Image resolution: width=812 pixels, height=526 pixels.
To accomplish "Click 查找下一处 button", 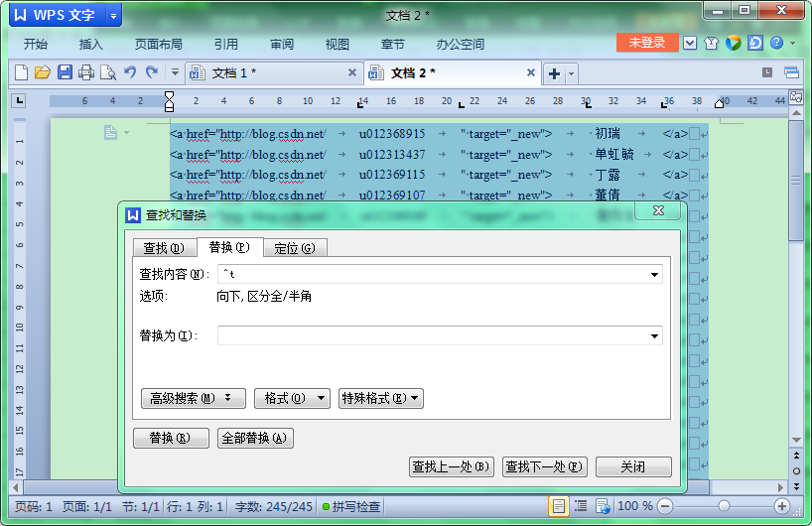I will click(x=544, y=466).
